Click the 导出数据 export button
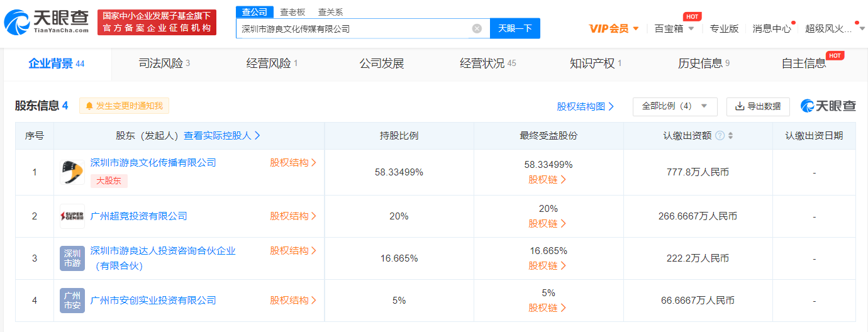 coord(758,106)
